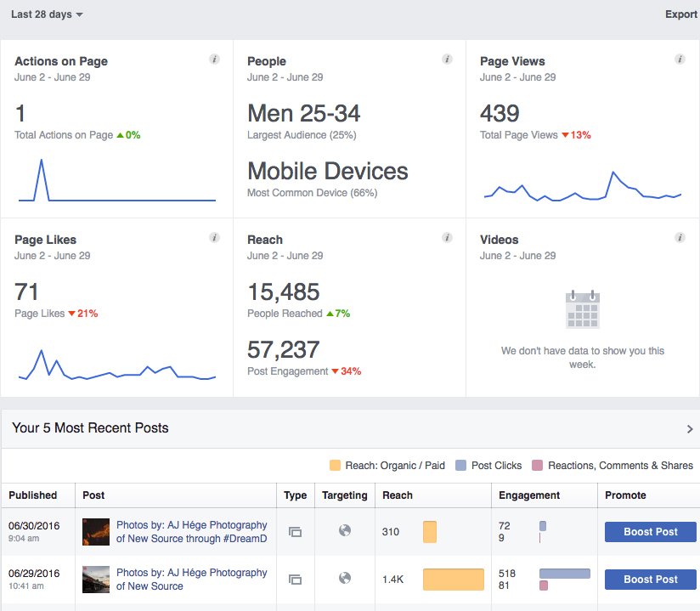This screenshot has width=700, height=611.
Task: Click post type icon for 06/30/2016 post
Action: (x=295, y=531)
